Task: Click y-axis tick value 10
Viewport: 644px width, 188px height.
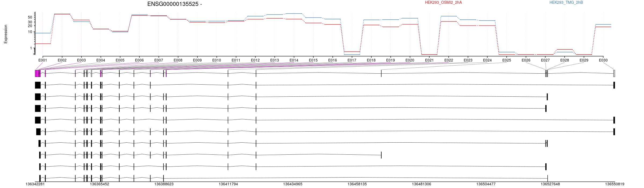Action: point(30,32)
